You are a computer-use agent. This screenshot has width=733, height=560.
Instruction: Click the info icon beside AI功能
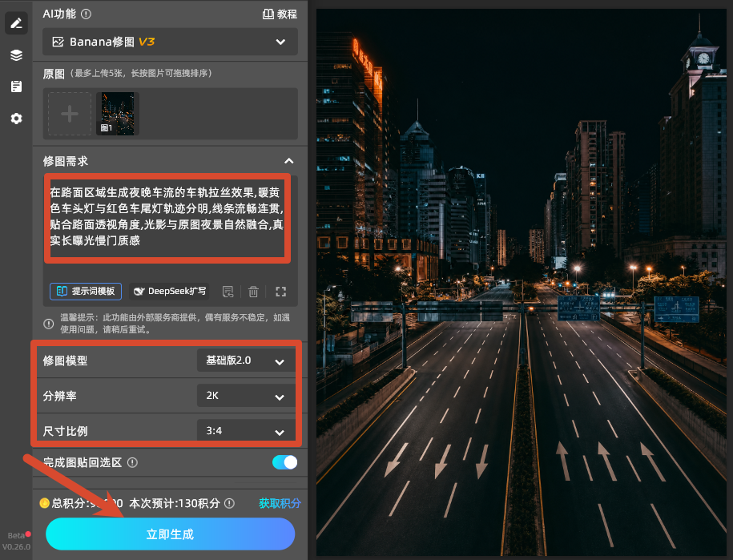click(86, 14)
